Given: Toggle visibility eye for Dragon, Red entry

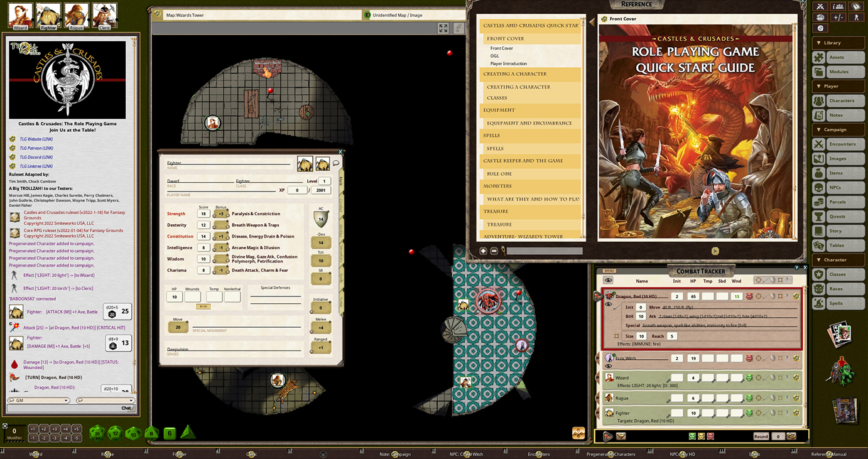Looking at the screenshot, I should [x=608, y=305].
